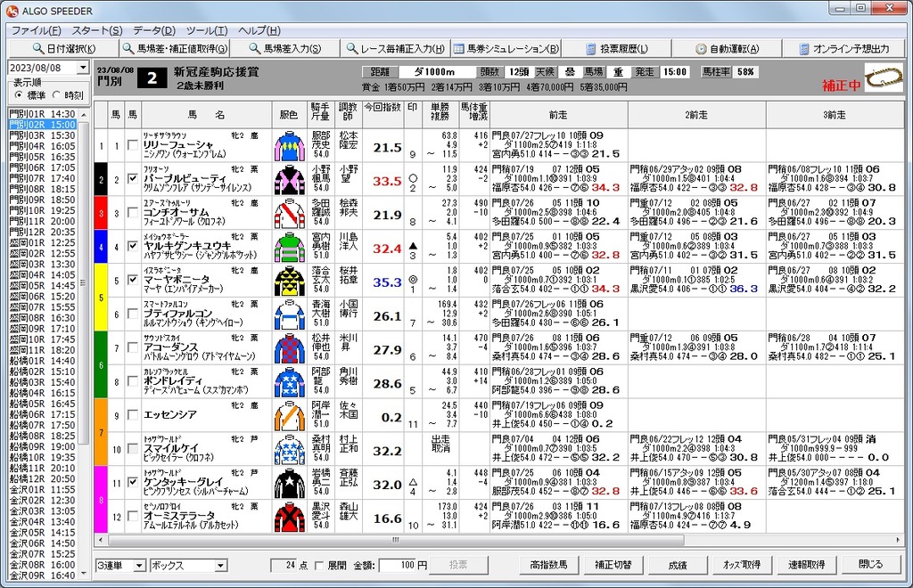Click jockey silks icon for コンチオーサム

click(x=290, y=214)
